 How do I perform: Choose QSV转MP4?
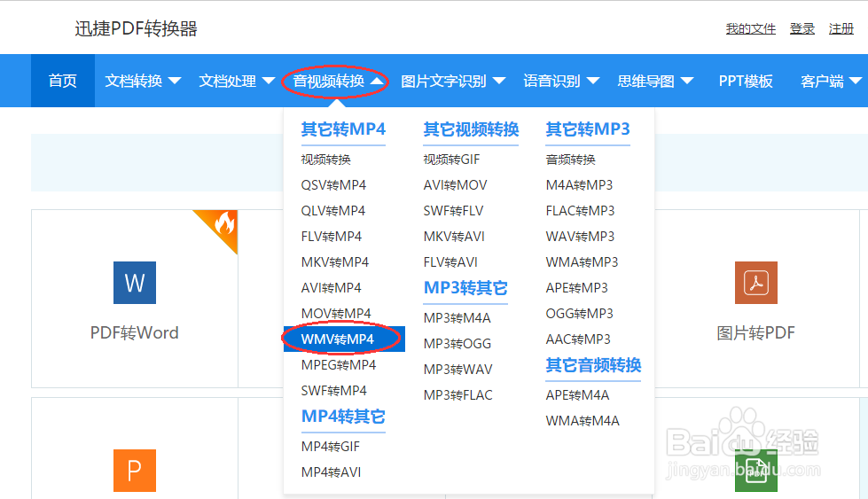coord(333,185)
